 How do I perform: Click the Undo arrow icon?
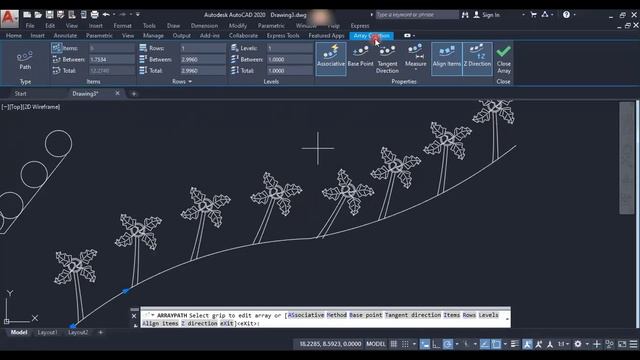[106, 15]
